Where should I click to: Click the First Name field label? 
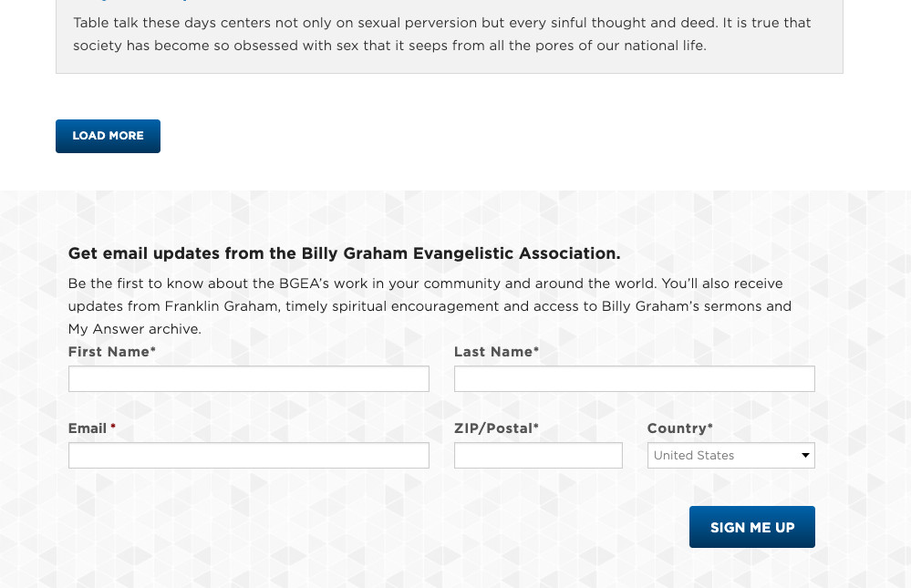[x=109, y=352]
